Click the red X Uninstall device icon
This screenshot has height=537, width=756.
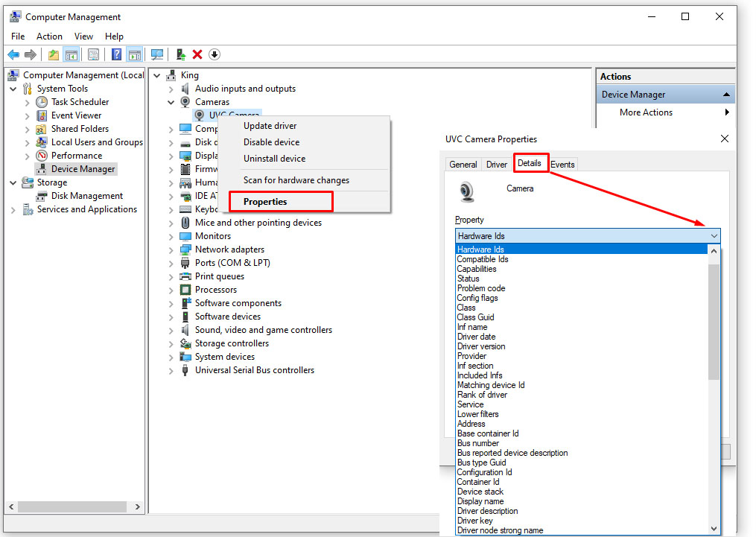click(x=197, y=54)
